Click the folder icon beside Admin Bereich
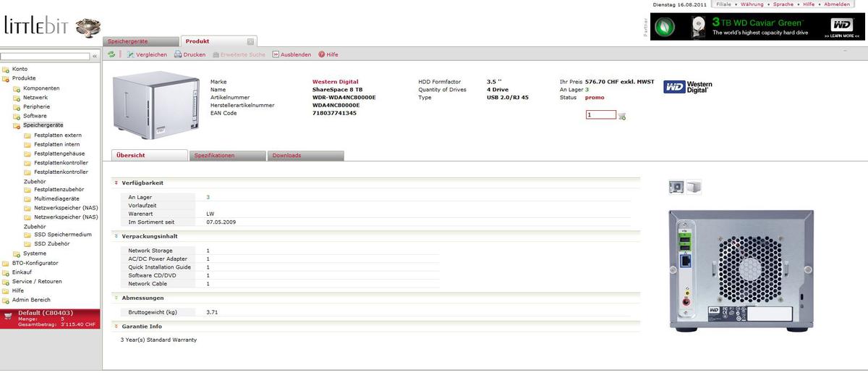The width and height of the screenshot is (868, 373). click(x=6, y=300)
